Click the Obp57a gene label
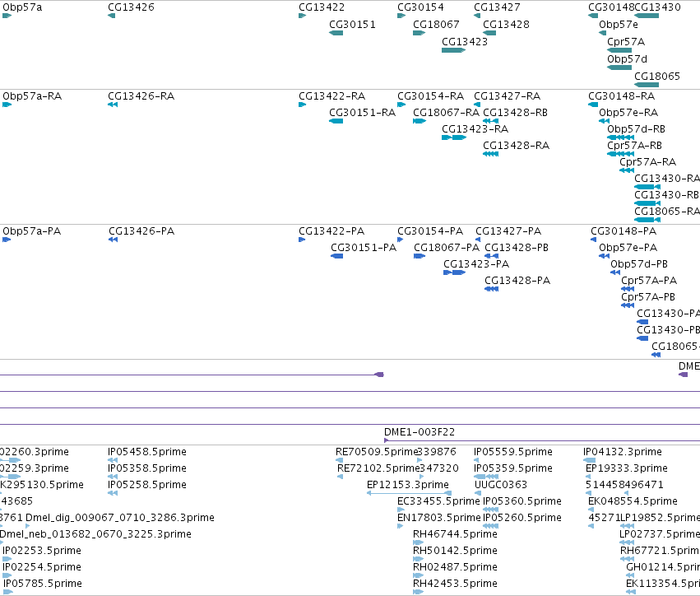This screenshot has height=596, width=700. point(22,7)
